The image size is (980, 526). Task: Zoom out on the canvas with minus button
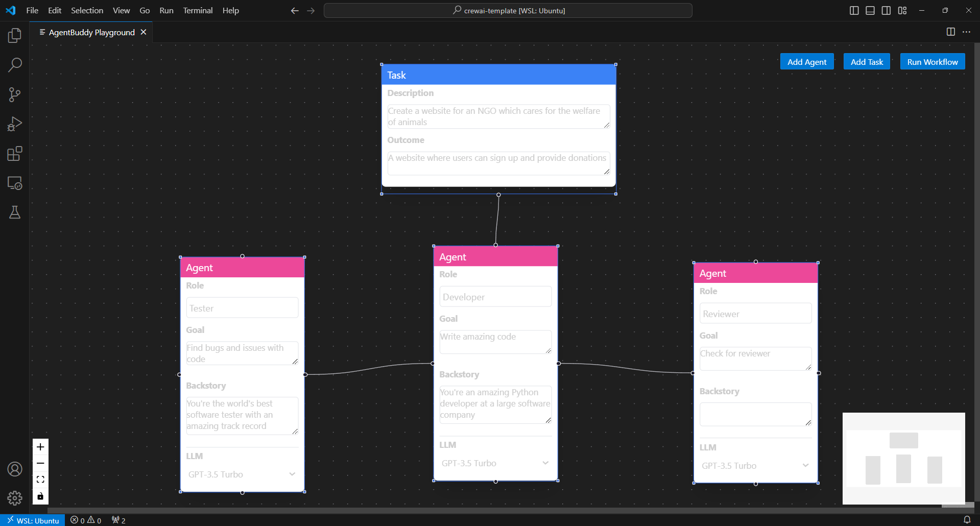pos(40,463)
